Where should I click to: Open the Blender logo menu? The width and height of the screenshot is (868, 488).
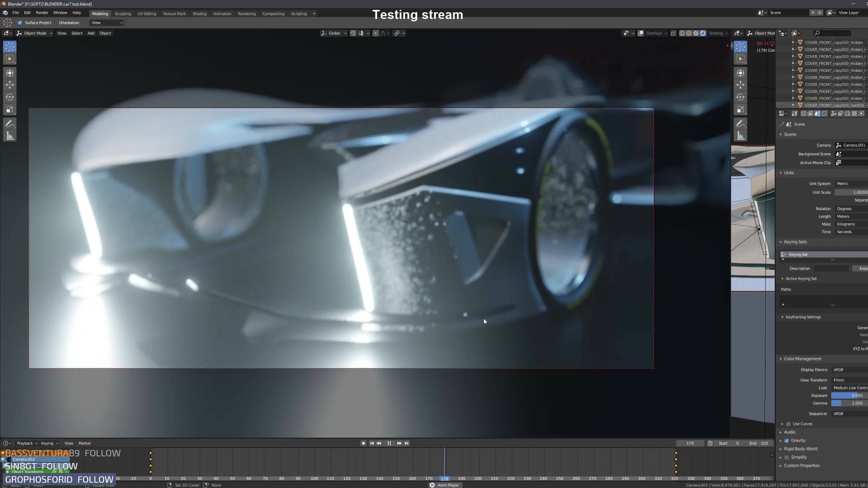(5, 13)
